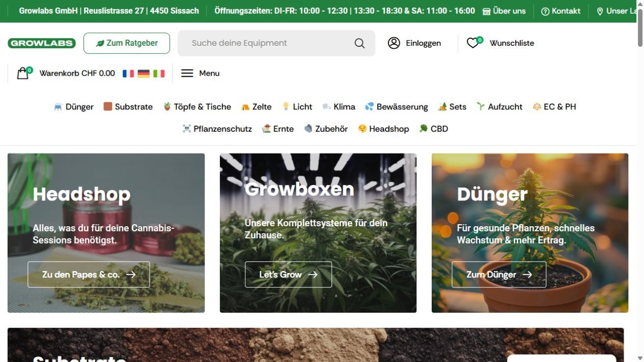Image resolution: width=644 pixels, height=362 pixels.
Task: Click the CBD leaf icon
Action: pos(423,129)
